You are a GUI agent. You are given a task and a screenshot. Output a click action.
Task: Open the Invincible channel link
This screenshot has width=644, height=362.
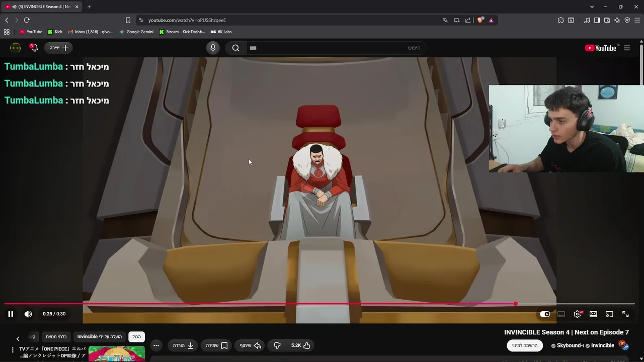coord(602,345)
